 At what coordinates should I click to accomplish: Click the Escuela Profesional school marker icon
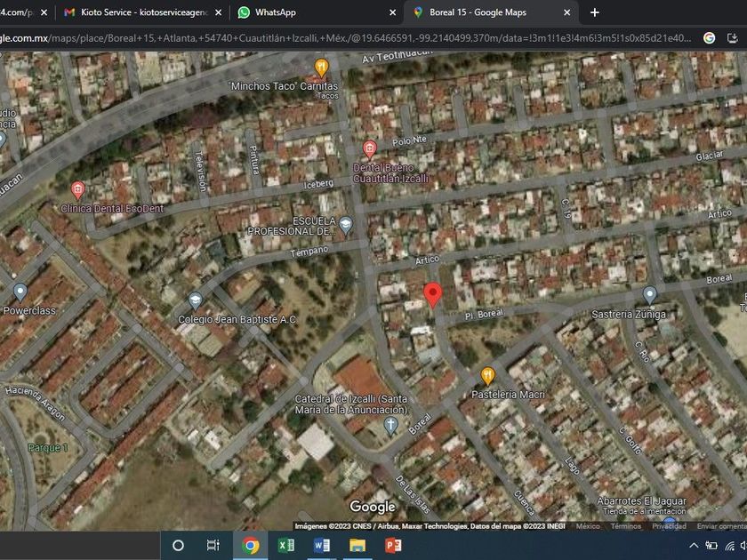[x=346, y=225]
